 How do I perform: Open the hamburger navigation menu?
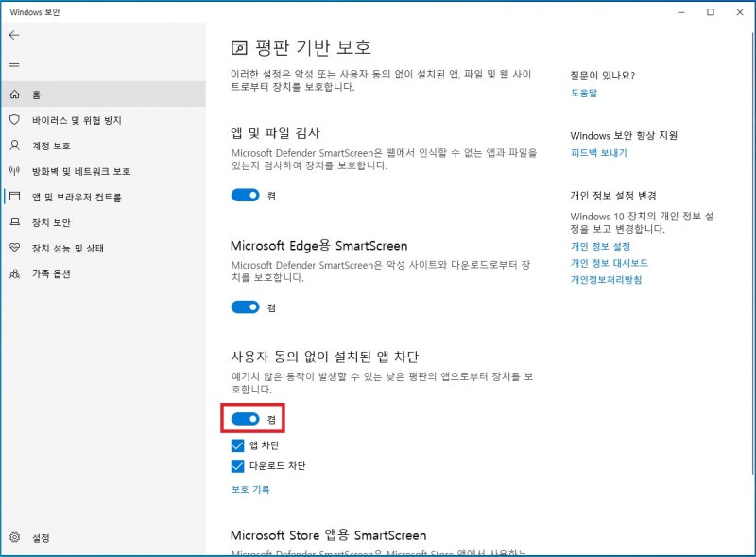click(14, 63)
